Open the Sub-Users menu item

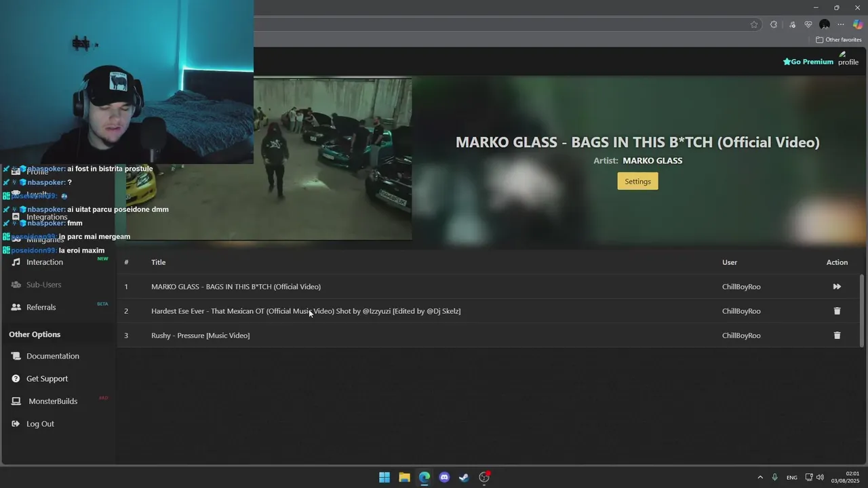point(44,285)
